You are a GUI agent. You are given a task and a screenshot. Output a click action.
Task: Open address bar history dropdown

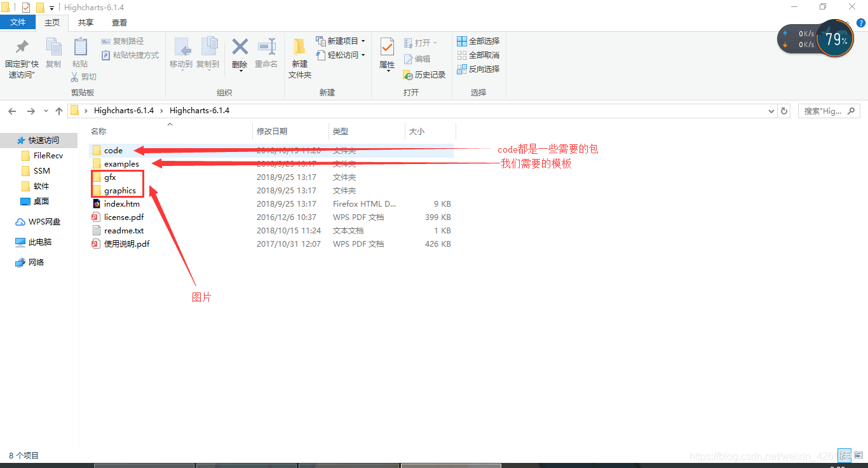(772, 111)
